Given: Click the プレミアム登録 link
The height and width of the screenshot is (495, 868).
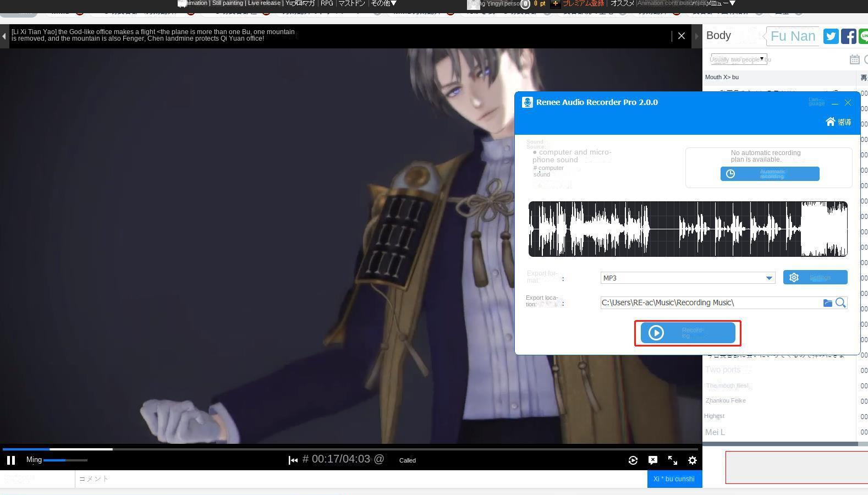Looking at the screenshot, I should point(583,3).
